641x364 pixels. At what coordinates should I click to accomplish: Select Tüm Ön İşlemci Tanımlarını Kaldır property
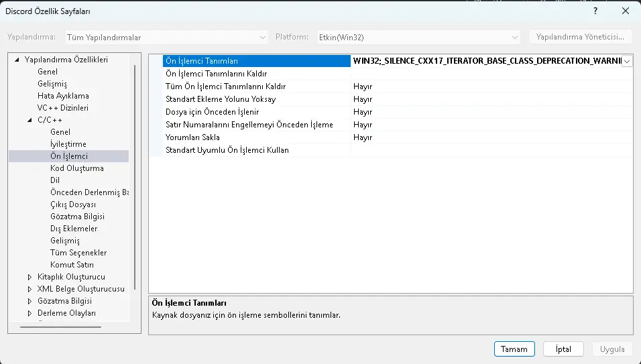pyautogui.click(x=257, y=86)
